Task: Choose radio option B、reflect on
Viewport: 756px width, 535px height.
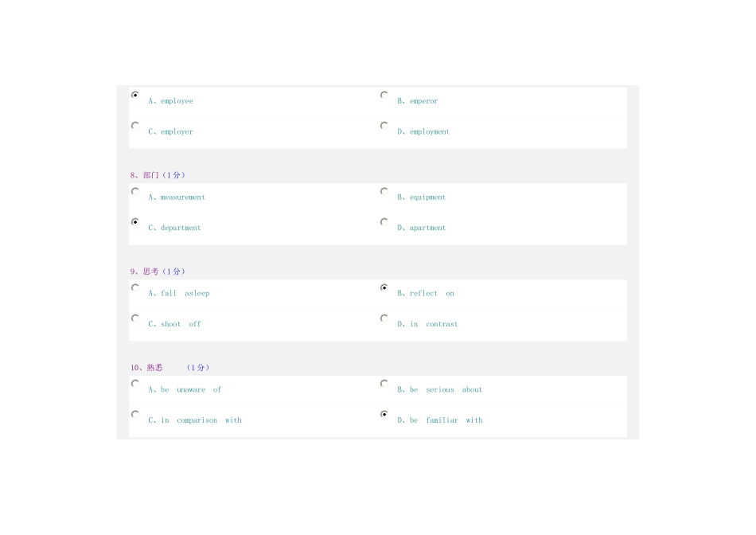Action: (x=384, y=287)
